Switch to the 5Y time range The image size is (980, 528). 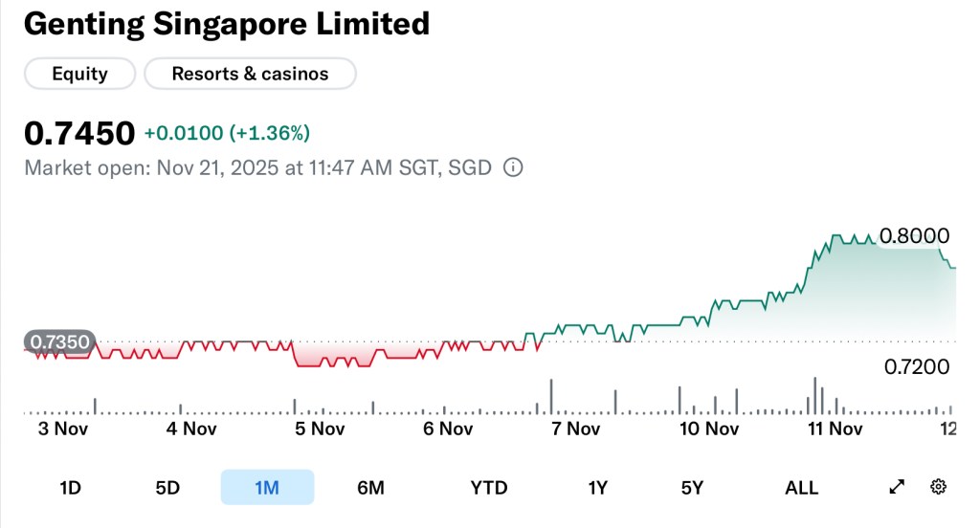(x=692, y=488)
